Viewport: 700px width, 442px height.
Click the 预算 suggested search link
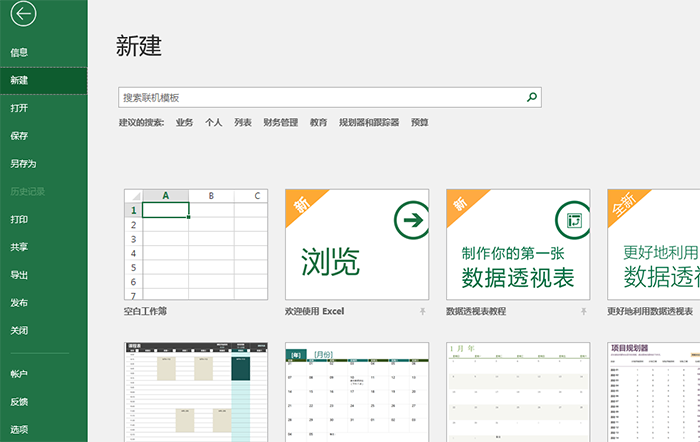(x=419, y=123)
